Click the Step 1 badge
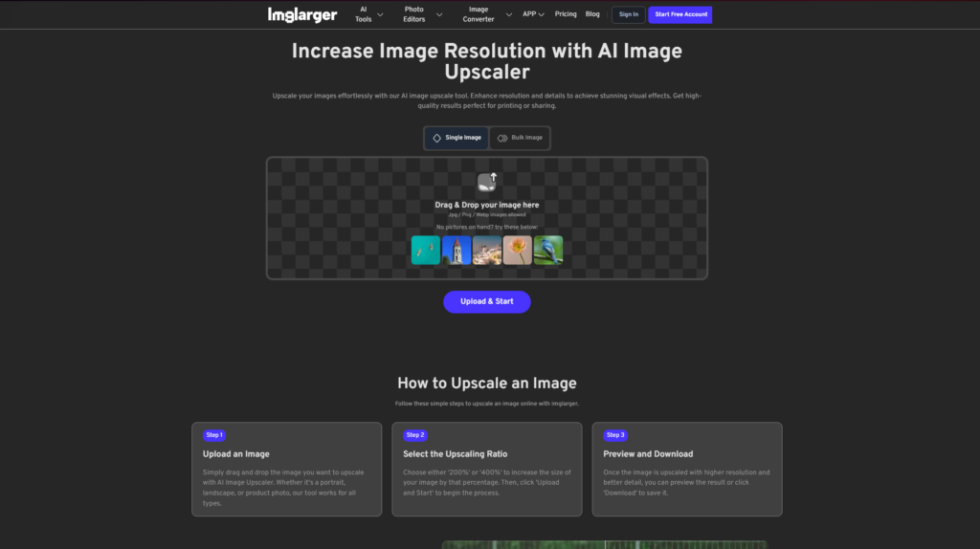The width and height of the screenshot is (980, 549). click(x=214, y=434)
